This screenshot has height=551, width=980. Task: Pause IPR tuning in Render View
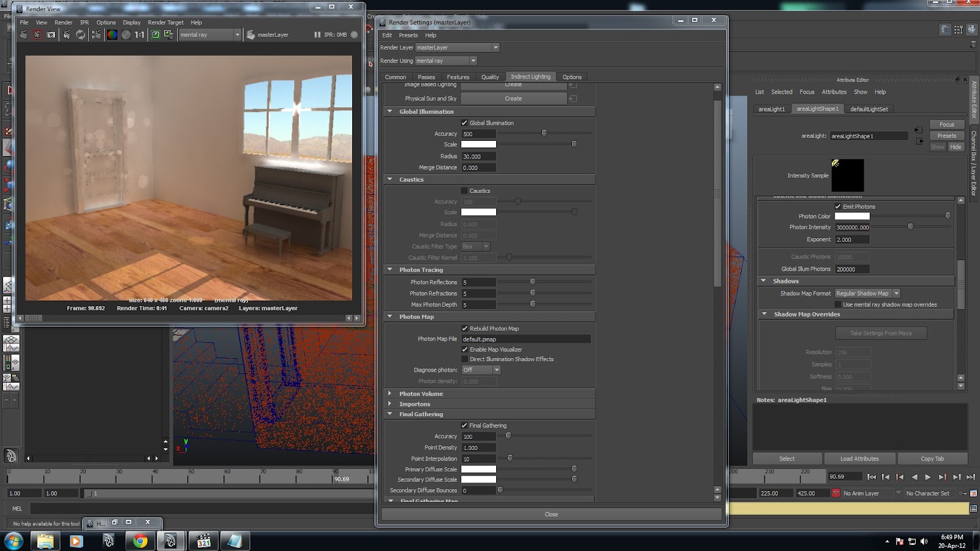click(317, 35)
